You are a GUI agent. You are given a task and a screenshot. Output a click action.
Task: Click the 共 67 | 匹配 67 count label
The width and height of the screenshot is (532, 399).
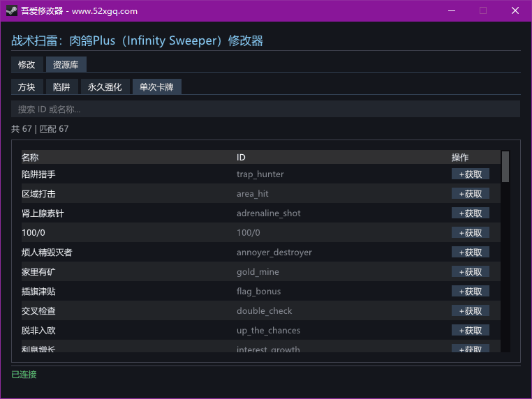coord(40,129)
